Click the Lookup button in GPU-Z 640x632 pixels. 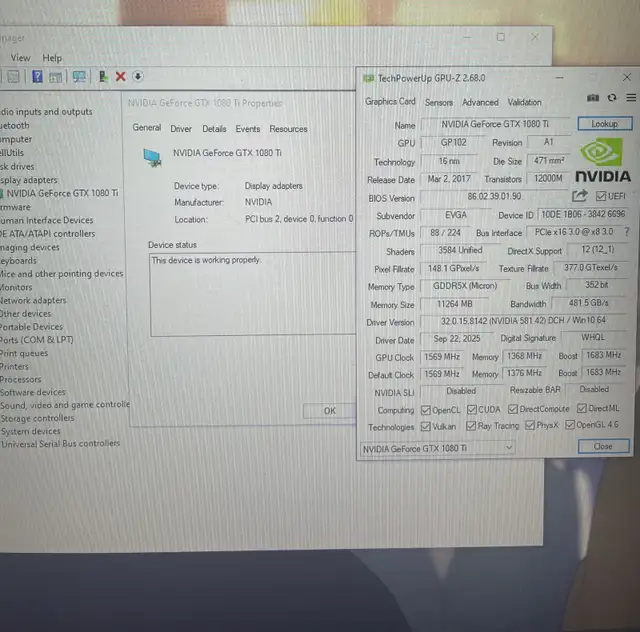point(604,124)
